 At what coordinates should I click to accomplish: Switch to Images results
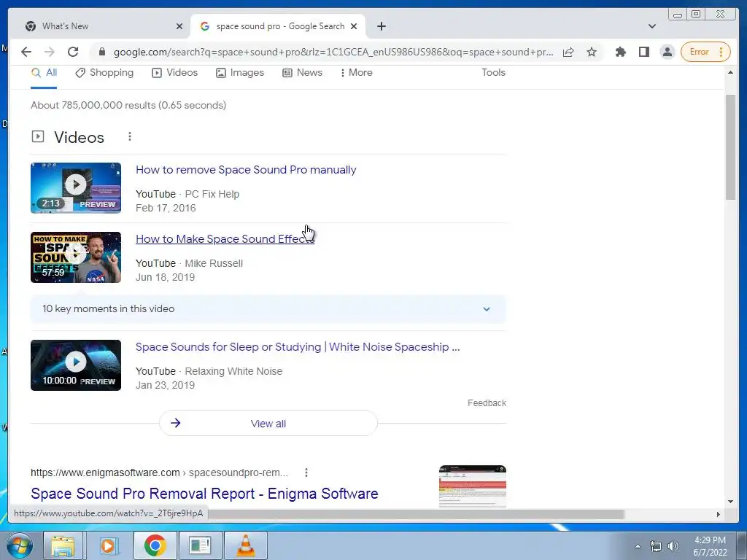pos(239,73)
